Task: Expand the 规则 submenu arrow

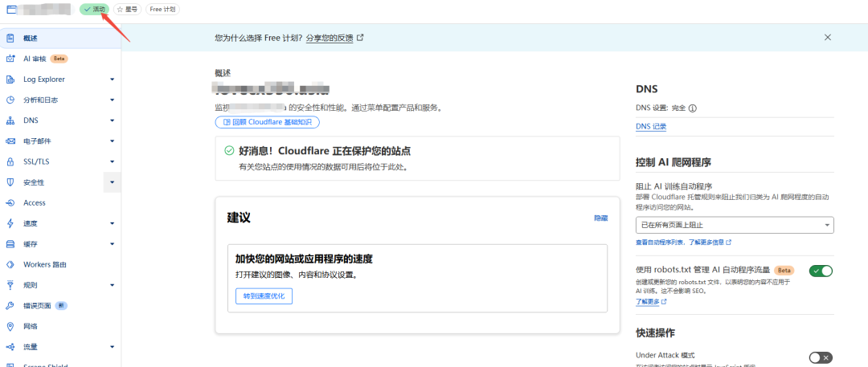Action: point(112,285)
